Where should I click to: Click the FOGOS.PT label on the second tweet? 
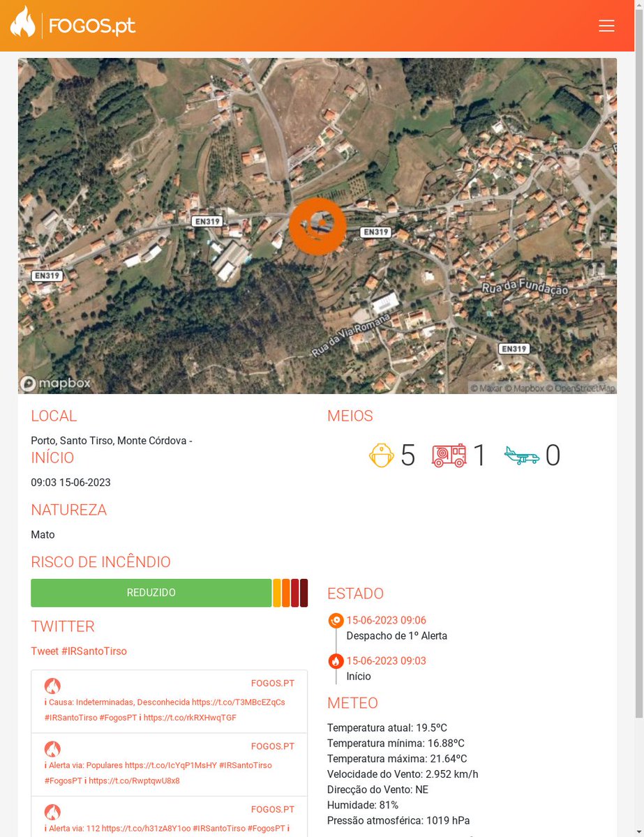[272, 746]
